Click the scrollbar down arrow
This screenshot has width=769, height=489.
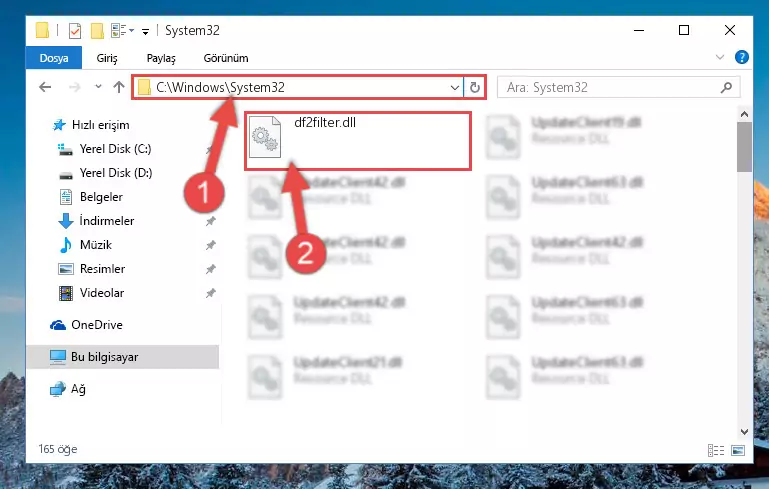point(744,432)
